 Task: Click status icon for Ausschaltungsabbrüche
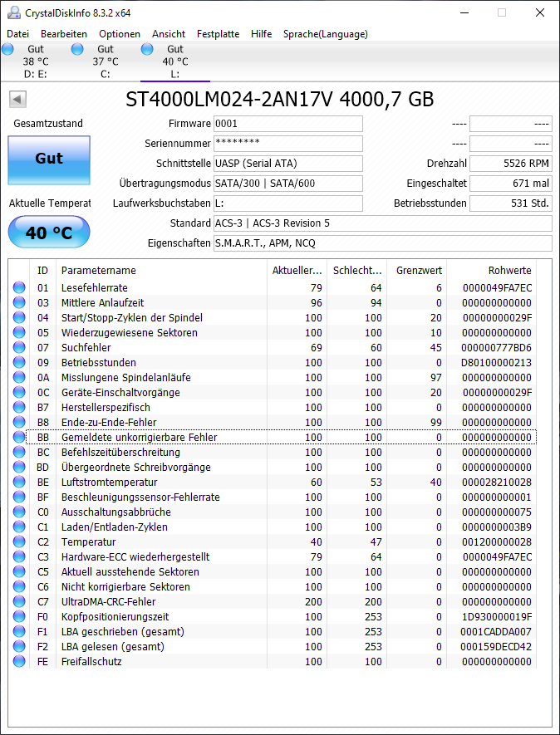[x=19, y=512]
